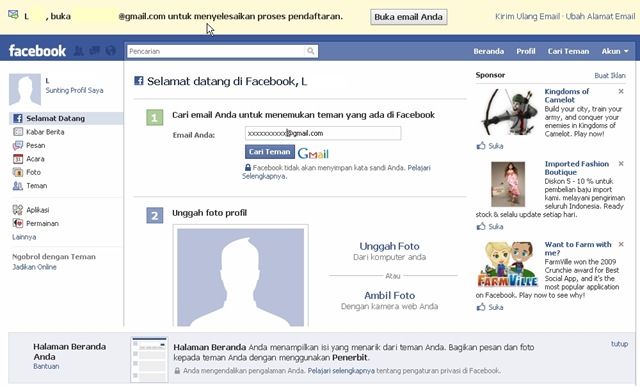640x386 pixels.
Task: Click the envelope icon in the yellow bar
Action: pos(13,15)
